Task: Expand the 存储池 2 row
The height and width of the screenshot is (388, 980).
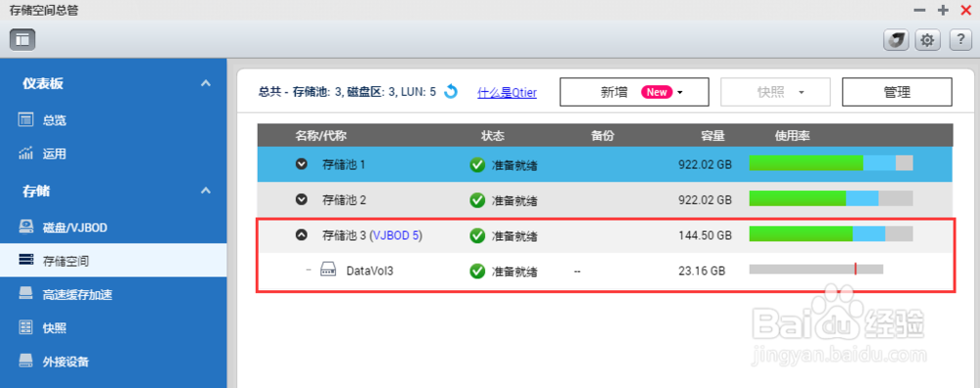Action: tap(301, 199)
